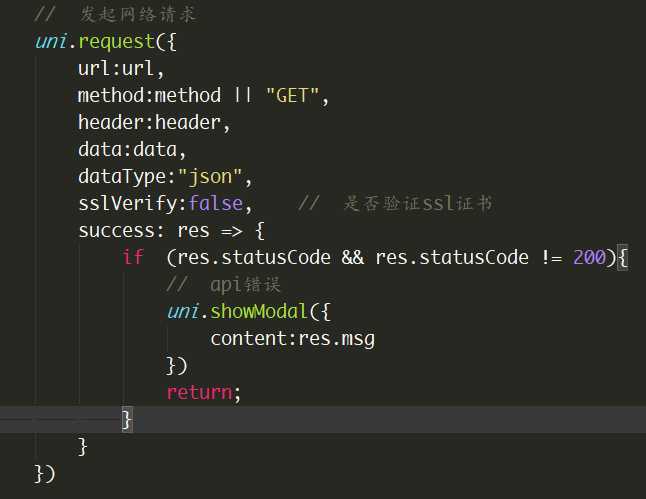
Task: Click the number 200 in condition
Action: [589, 258]
